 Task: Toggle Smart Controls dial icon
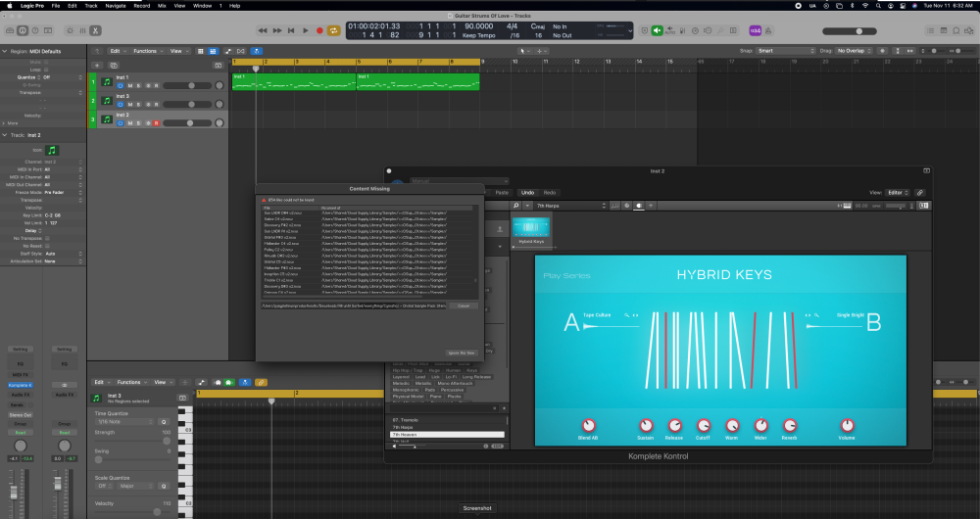coord(70,30)
